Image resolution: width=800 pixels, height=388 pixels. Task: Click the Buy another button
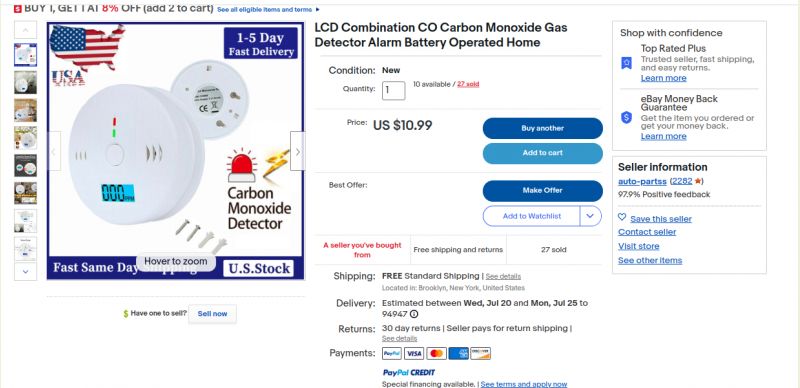(542, 129)
